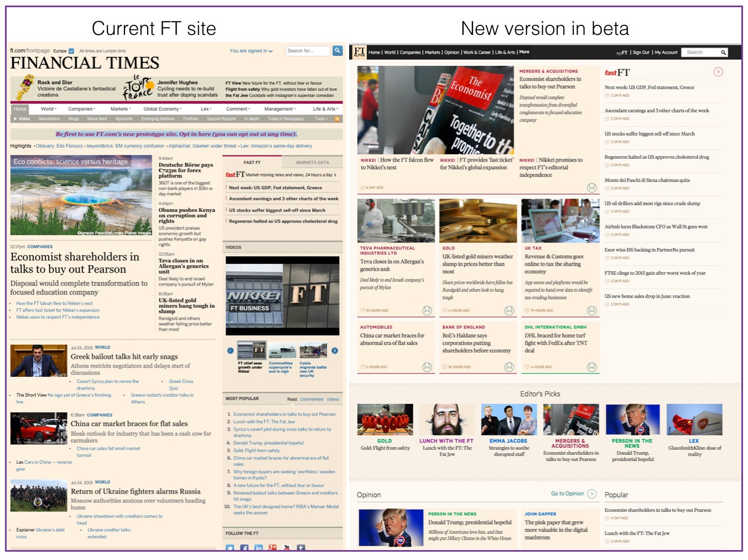Open the Eco conflicts hot spring image

81,195
